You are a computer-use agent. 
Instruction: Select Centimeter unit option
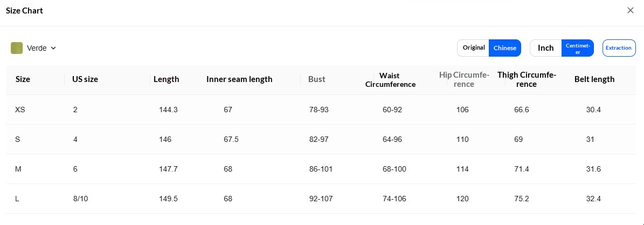(x=578, y=47)
